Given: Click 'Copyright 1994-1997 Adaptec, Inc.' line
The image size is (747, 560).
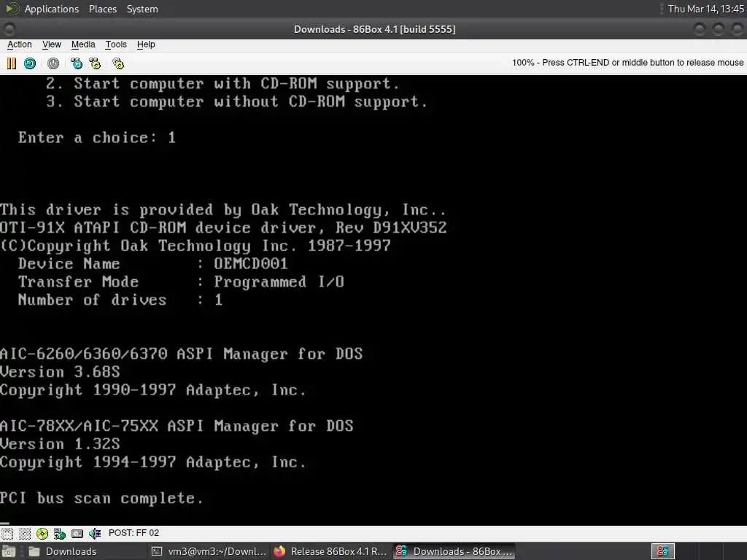Looking at the screenshot, I should tap(153, 462).
